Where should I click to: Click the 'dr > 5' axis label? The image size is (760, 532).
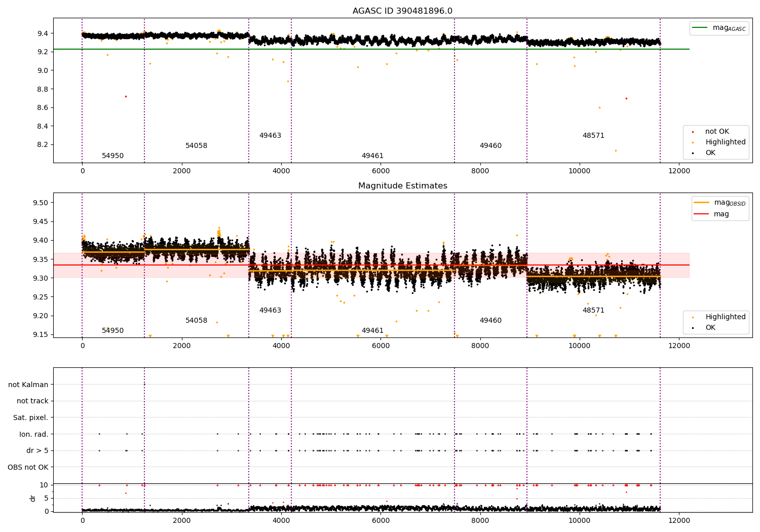click(x=37, y=450)
